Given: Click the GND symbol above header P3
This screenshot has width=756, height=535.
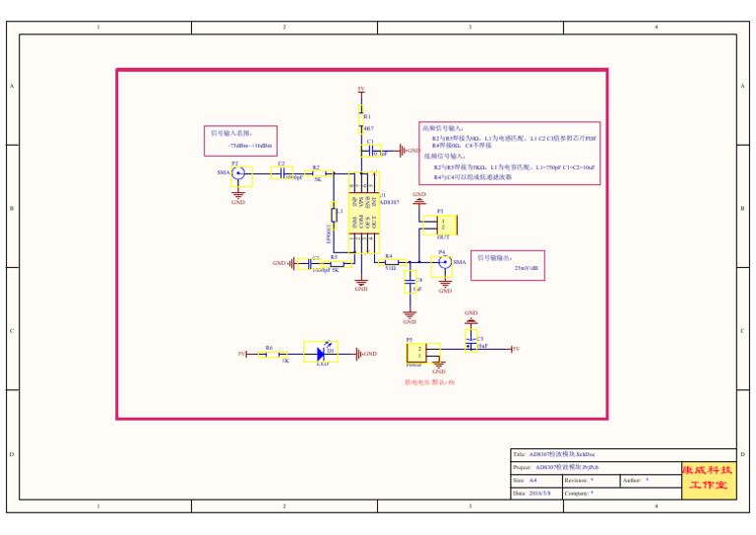Looking at the screenshot, I should pos(419,198).
